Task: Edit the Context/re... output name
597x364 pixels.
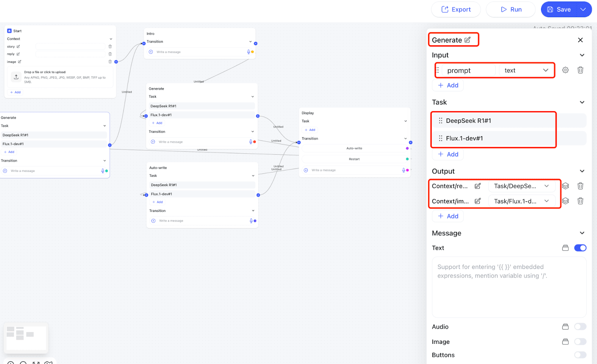Action: click(x=478, y=186)
